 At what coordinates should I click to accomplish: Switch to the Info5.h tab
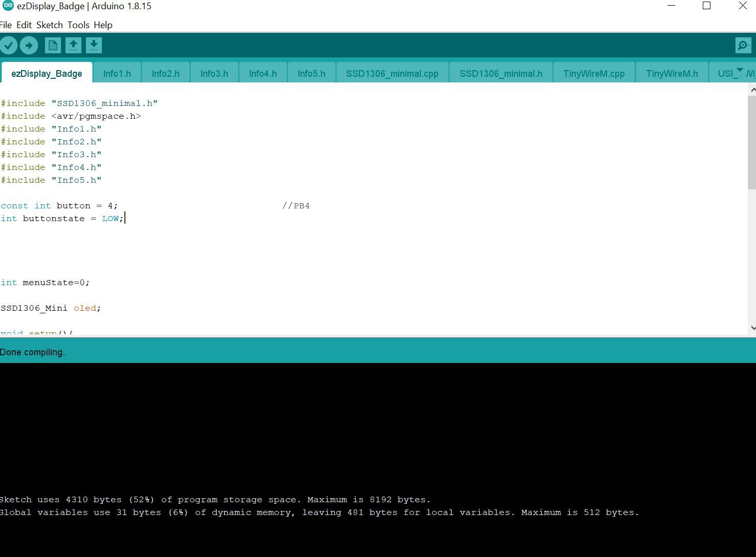[x=311, y=73]
